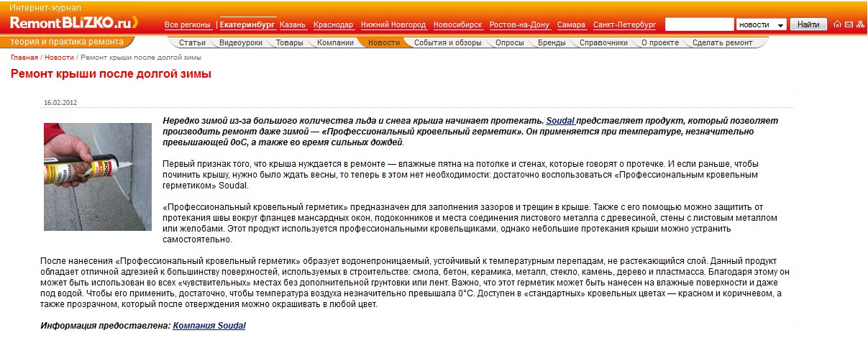The width and height of the screenshot is (868, 338).
Task: Choose Краснодар city link
Action: click(x=333, y=25)
